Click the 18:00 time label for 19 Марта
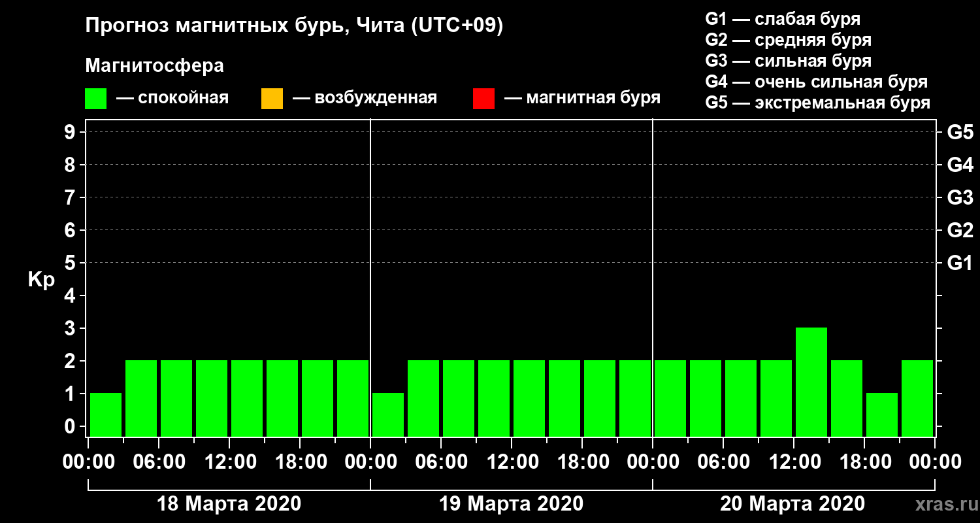980x523 pixels. [582, 462]
